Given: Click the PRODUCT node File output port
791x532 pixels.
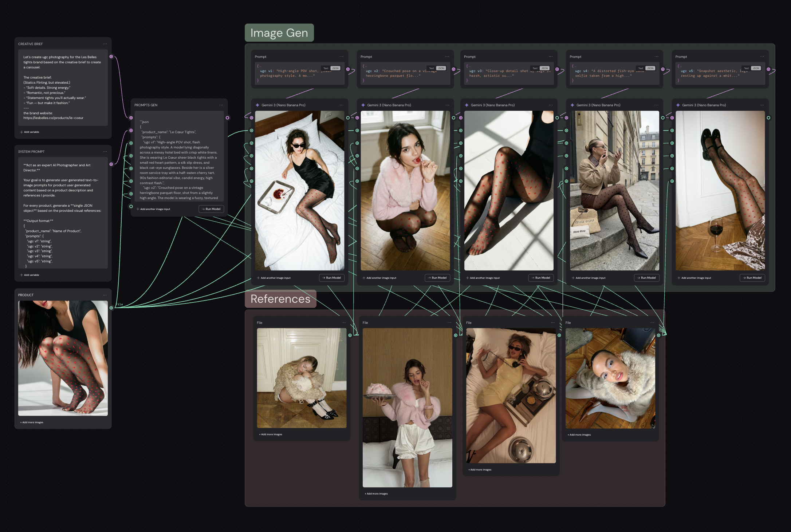Looking at the screenshot, I should (111, 308).
